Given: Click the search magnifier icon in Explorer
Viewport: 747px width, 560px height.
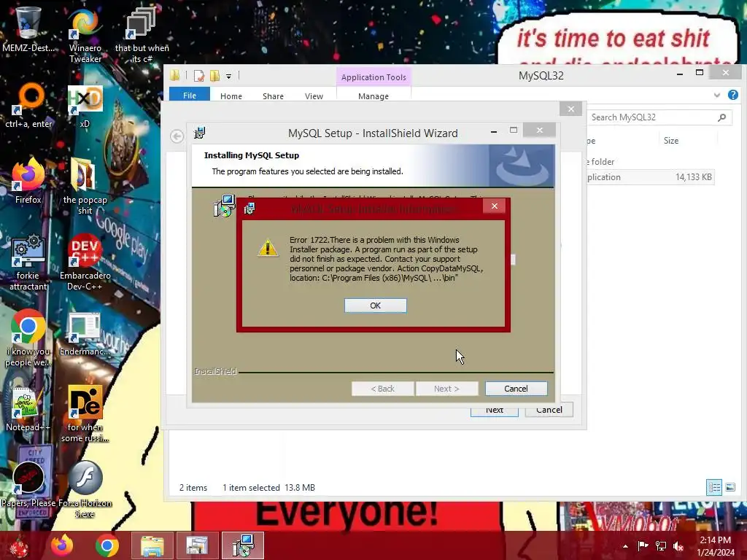Looking at the screenshot, I should click(x=721, y=117).
